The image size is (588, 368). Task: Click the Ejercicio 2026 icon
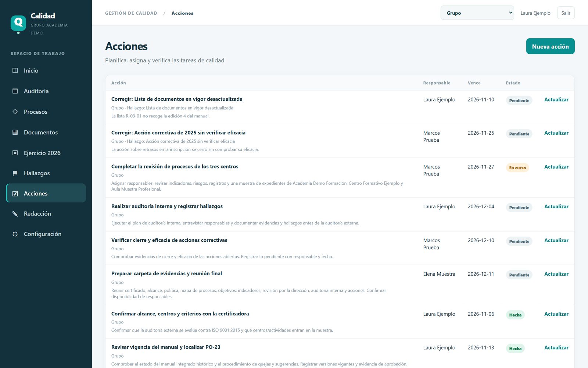[x=15, y=153]
